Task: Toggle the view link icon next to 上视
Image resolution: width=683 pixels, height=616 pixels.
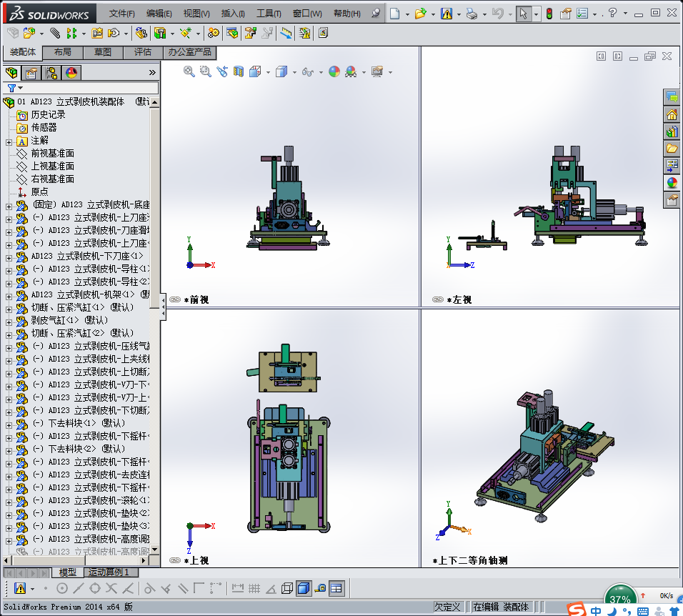Action: pyautogui.click(x=174, y=560)
